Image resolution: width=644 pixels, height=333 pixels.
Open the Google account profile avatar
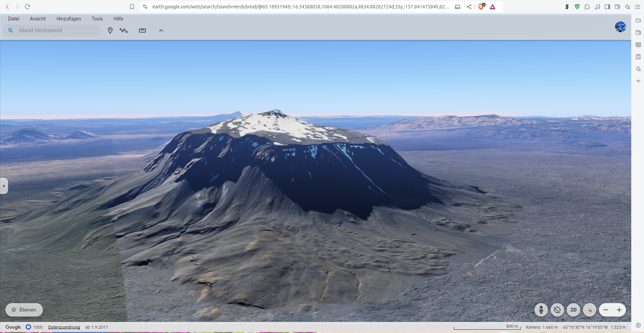(620, 27)
